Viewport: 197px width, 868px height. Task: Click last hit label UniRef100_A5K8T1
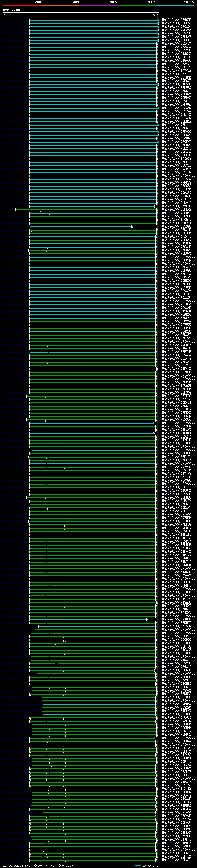click(x=177, y=860)
